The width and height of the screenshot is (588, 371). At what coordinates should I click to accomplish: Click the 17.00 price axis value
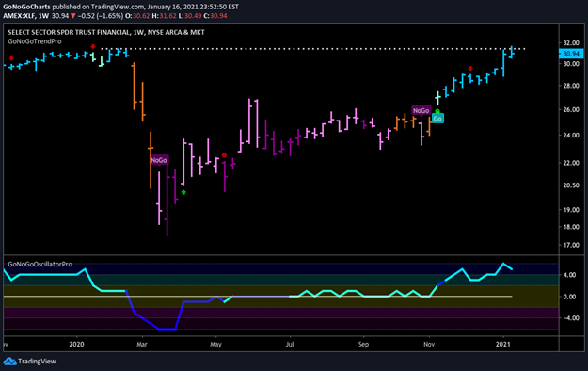[x=571, y=245]
